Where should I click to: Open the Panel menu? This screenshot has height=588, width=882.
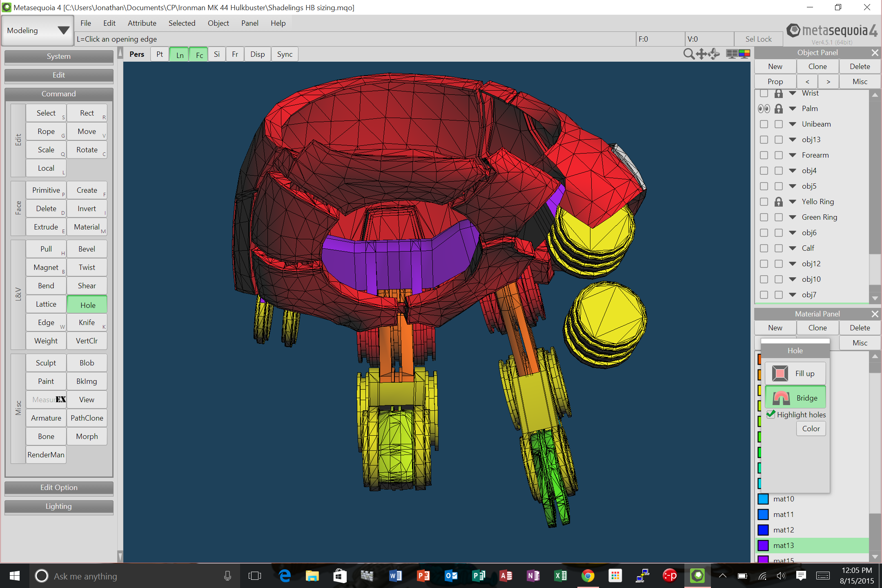point(250,23)
